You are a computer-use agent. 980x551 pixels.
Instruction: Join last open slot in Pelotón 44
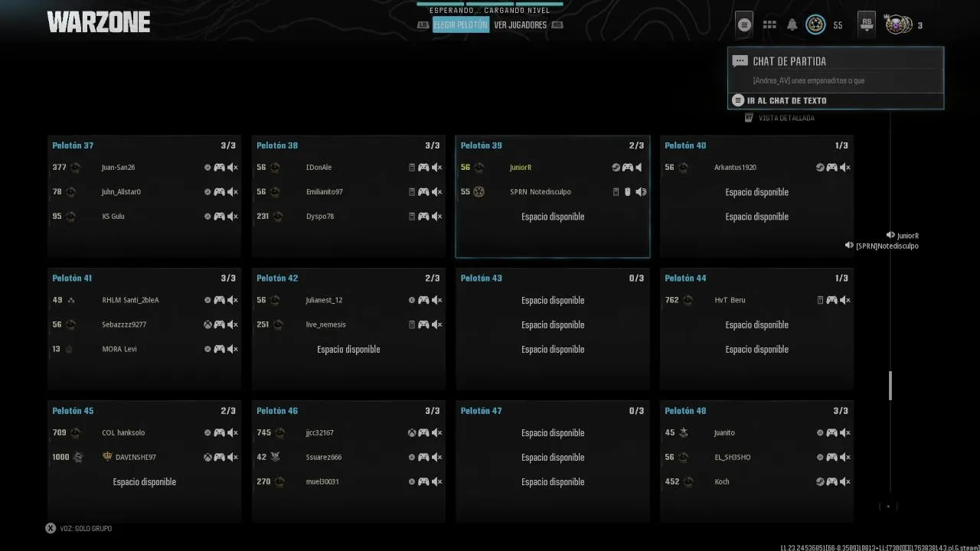pos(756,349)
